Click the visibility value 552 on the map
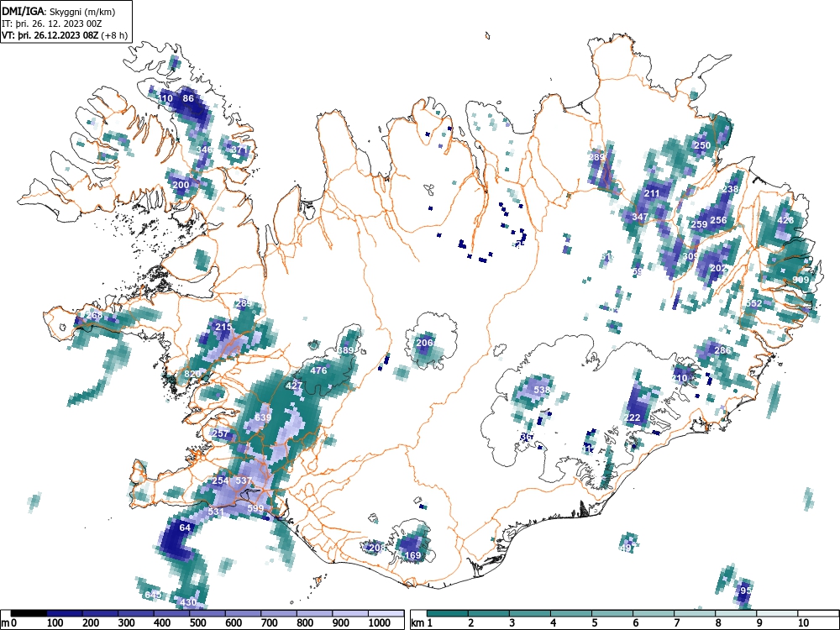 [753, 303]
